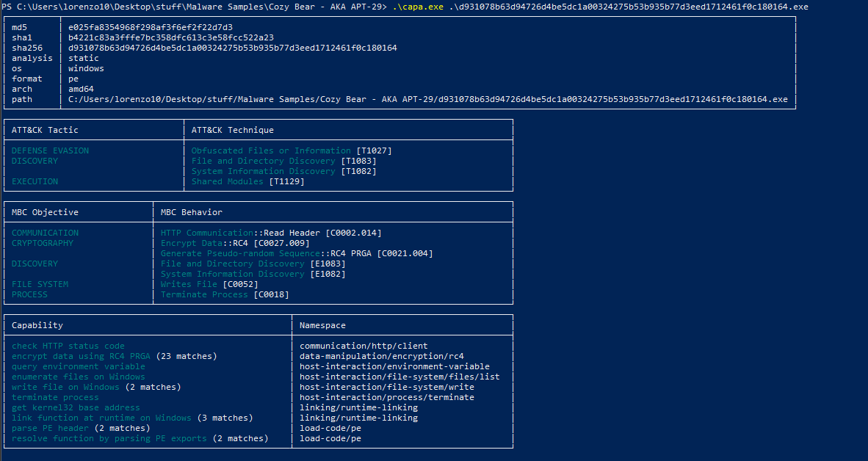
Task: Click the 'FILE SYSTEM' objective
Action: [40, 285]
